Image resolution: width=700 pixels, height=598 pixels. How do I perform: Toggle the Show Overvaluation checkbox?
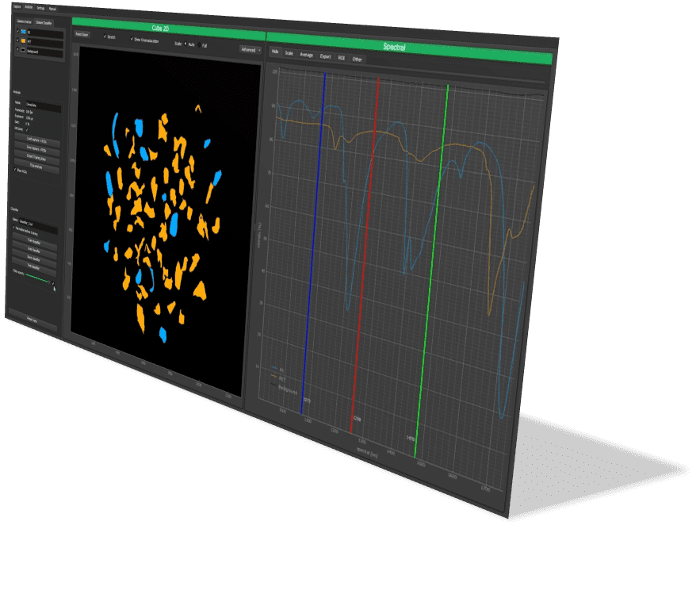tap(131, 39)
